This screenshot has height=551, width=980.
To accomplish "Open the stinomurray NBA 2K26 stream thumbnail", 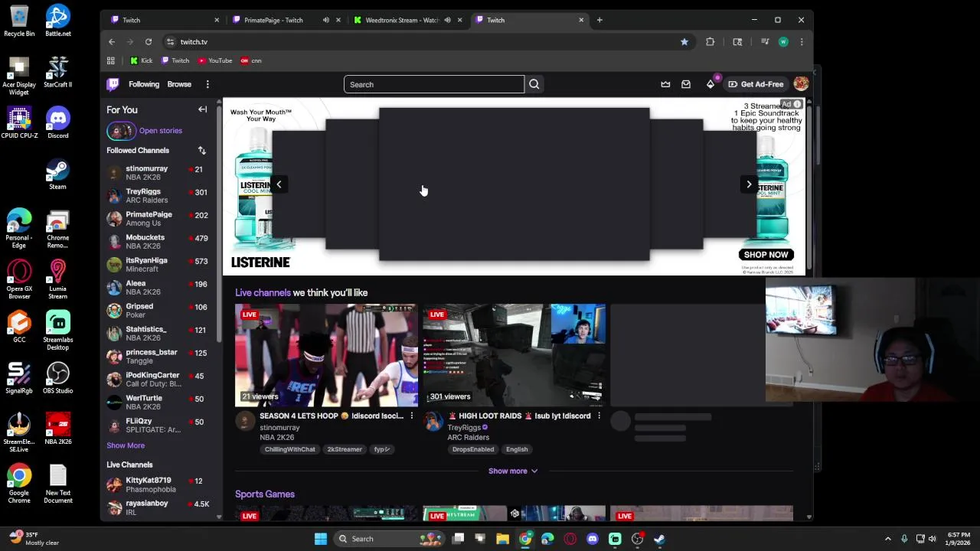I will pyautogui.click(x=326, y=355).
